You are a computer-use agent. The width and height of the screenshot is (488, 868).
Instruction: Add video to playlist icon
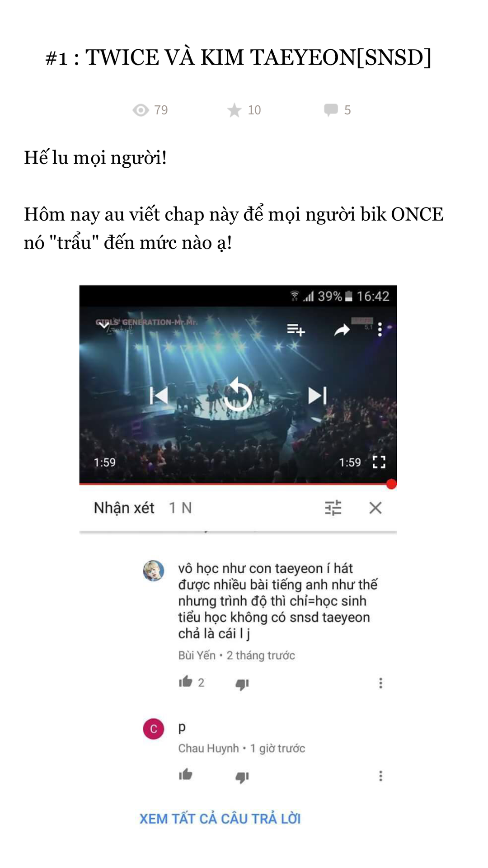tap(296, 330)
